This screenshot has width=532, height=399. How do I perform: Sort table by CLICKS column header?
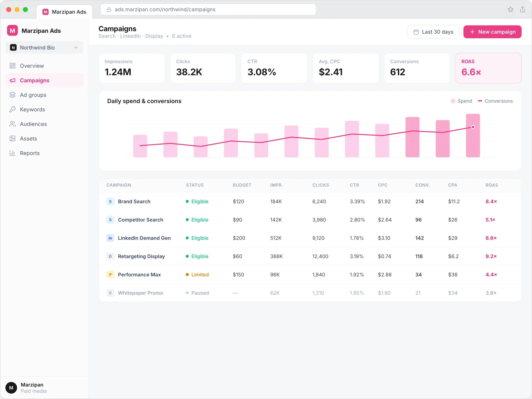point(321,185)
